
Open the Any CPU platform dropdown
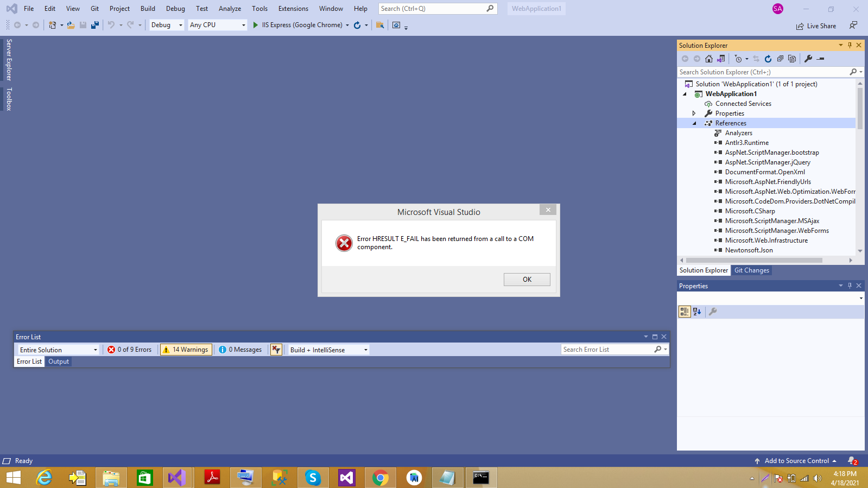tap(218, 25)
